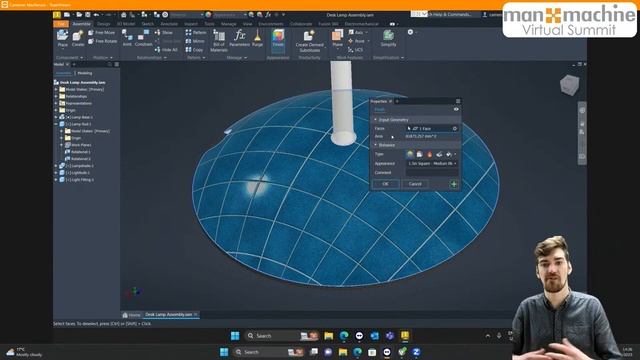Open the fx Parameters tool in ribbon
Screen dimensions: 640x360
click(x=240, y=38)
